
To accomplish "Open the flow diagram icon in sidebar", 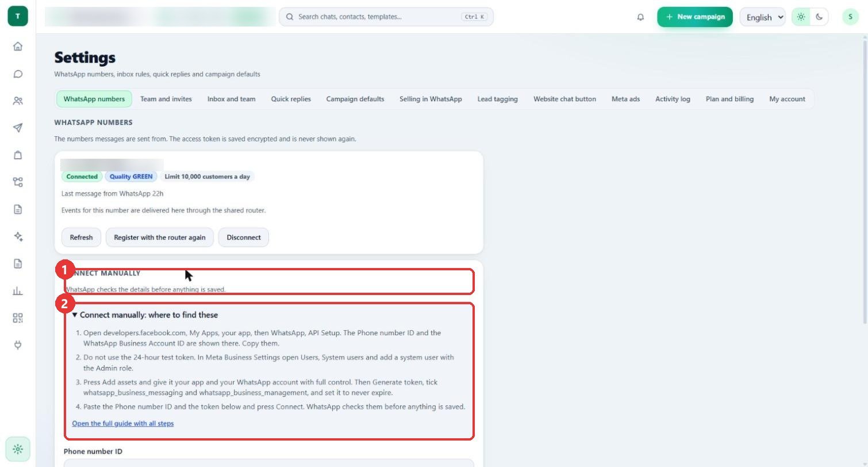I will coord(18,182).
